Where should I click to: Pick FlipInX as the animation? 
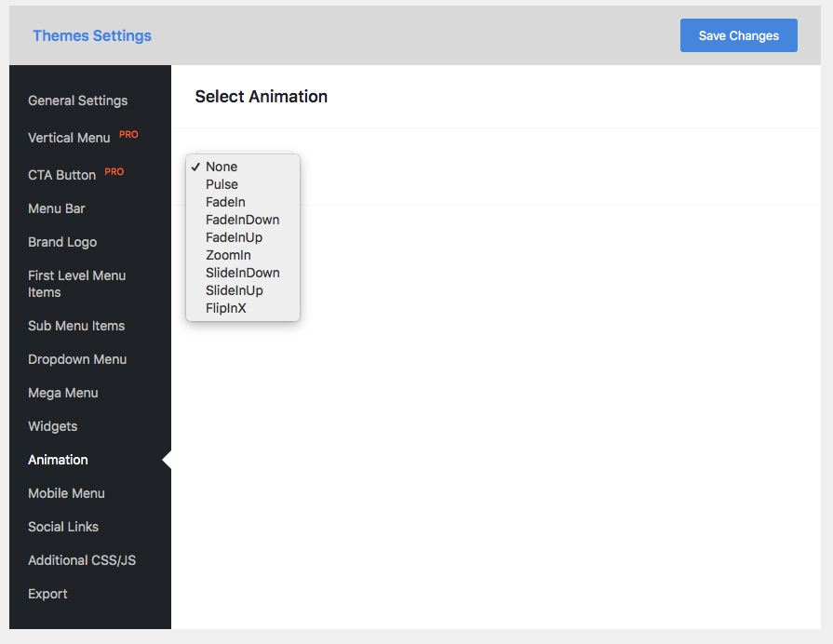(227, 308)
